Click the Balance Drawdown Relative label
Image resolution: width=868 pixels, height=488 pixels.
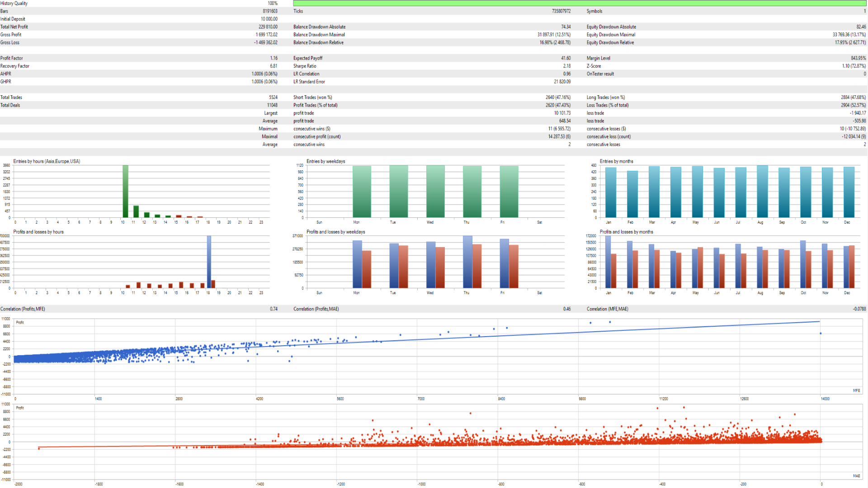(x=318, y=42)
